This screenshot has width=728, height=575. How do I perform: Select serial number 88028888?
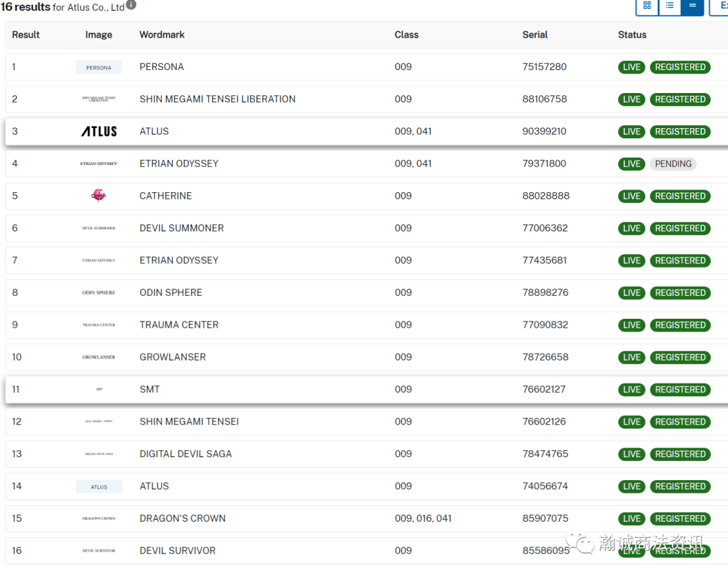(x=545, y=196)
